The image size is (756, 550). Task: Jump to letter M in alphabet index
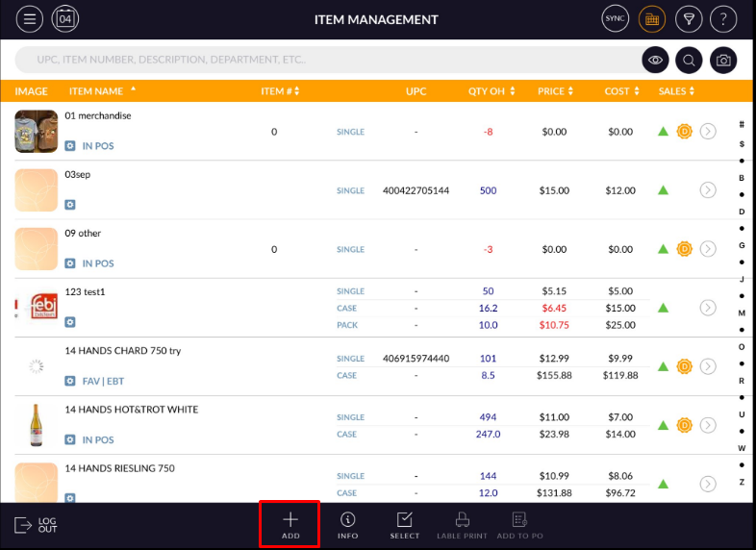[742, 313]
